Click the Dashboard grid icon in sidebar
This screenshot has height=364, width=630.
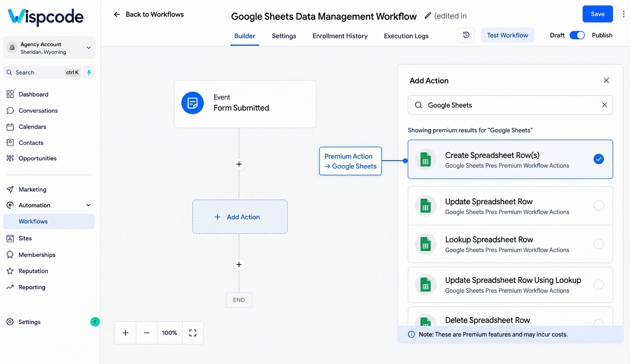(x=10, y=94)
